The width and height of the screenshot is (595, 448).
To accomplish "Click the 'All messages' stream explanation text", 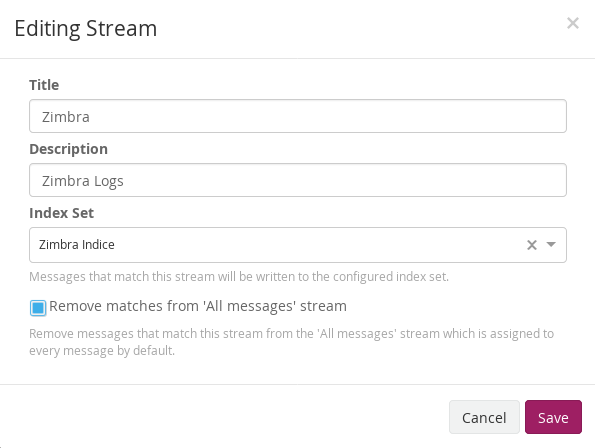I will pyautogui.click(x=291, y=342).
